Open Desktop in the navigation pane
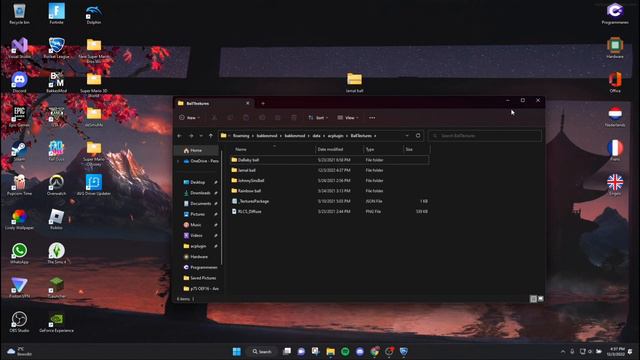The image size is (640, 360). point(199,182)
